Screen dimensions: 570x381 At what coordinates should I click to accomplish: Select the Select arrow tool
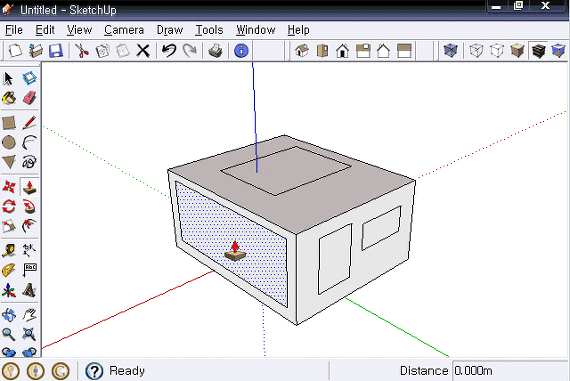[x=9, y=78]
